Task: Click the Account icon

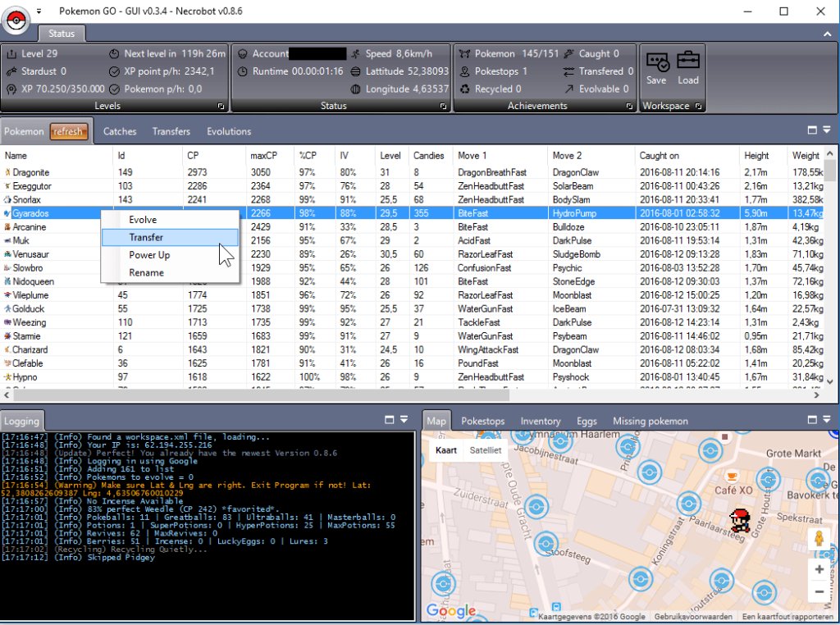Action: click(x=243, y=53)
